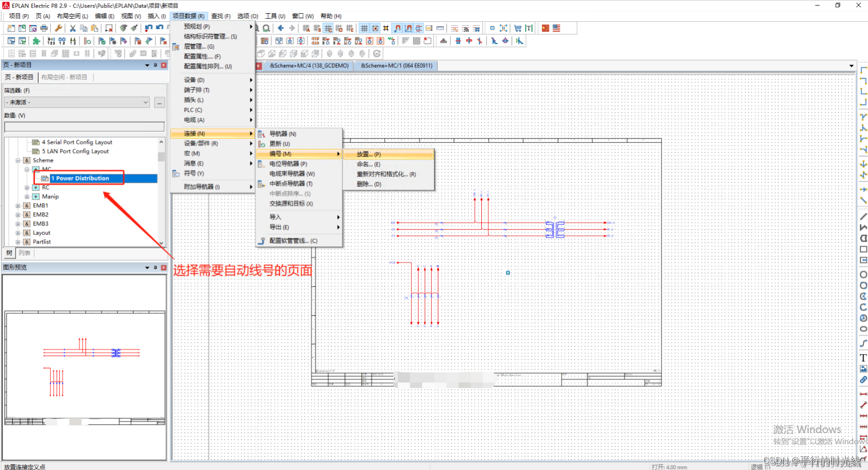Click 电位导航器 menu entry
This screenshot has width=868, height=470.
299,164
